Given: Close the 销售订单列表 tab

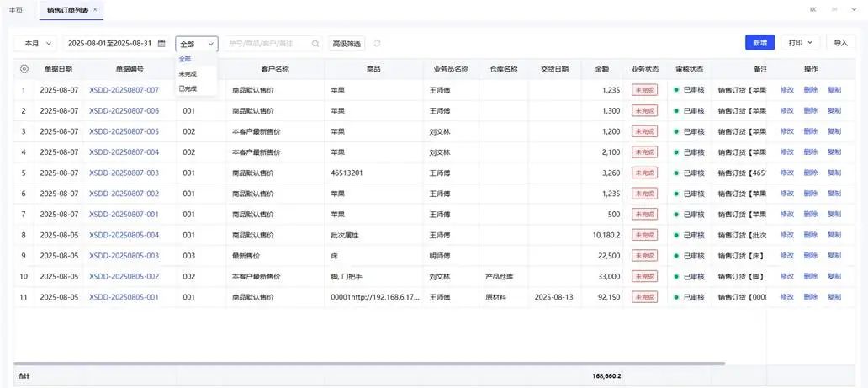Looking at the screenshot, I should point(95,9).
